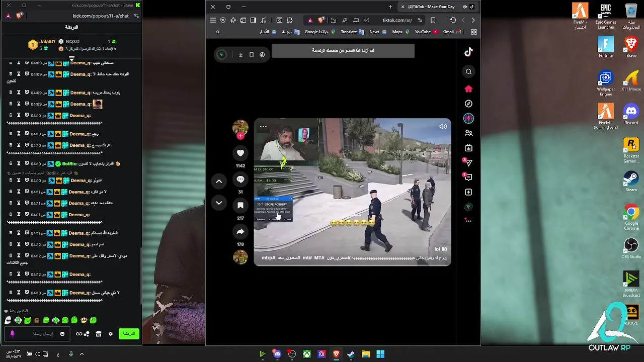This screenshot has width=644, height=362.
Task: Open the Kick shop storefront icon
Action: pyautogui.click(x=99, y=334)
